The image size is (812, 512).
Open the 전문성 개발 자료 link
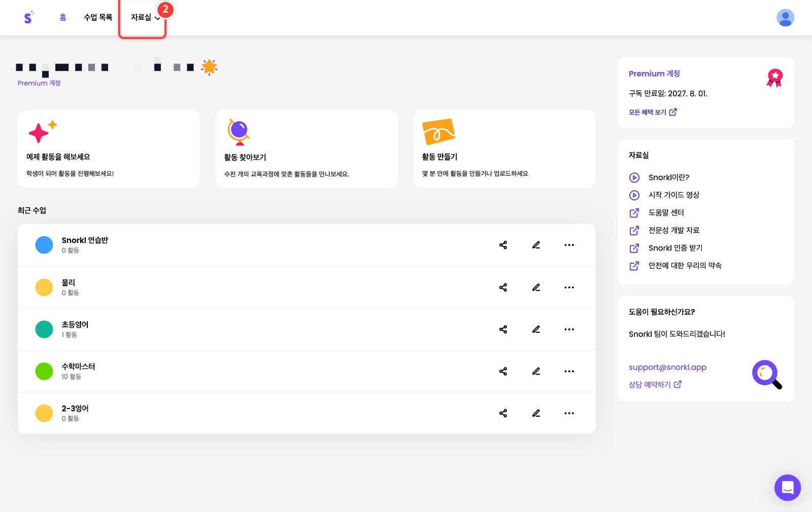click(674, 230)
